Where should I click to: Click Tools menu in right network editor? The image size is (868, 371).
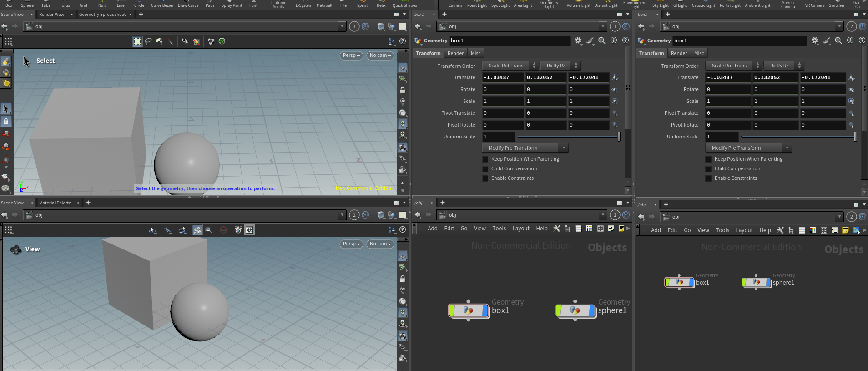coord(722,230)
